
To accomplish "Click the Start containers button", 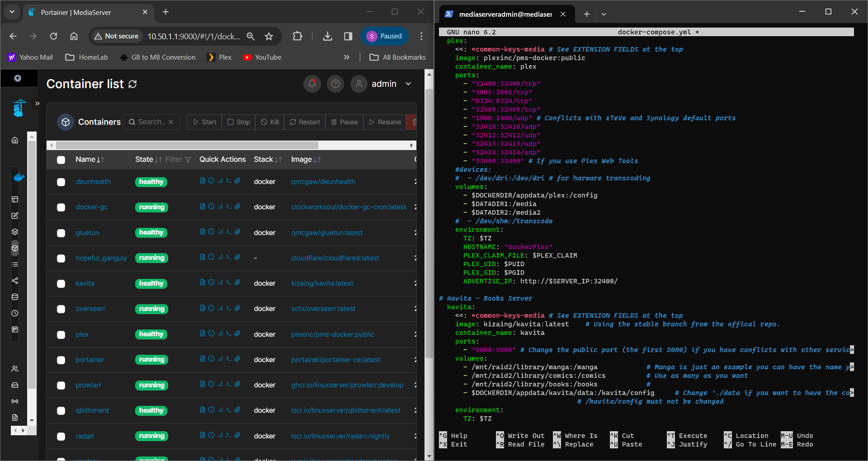I will click(204, 122).
